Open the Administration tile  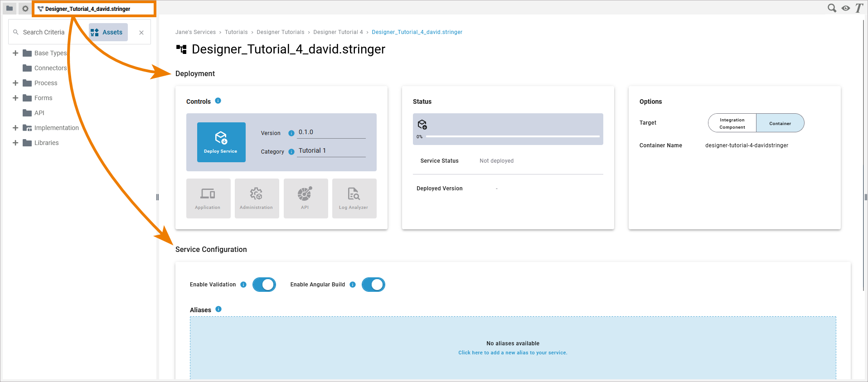click(257, 198)
